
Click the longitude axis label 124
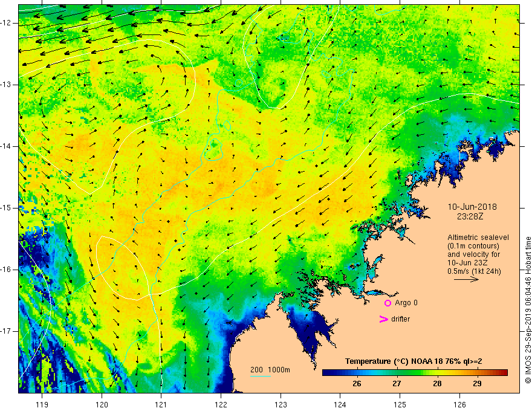[x=340, y=404]
